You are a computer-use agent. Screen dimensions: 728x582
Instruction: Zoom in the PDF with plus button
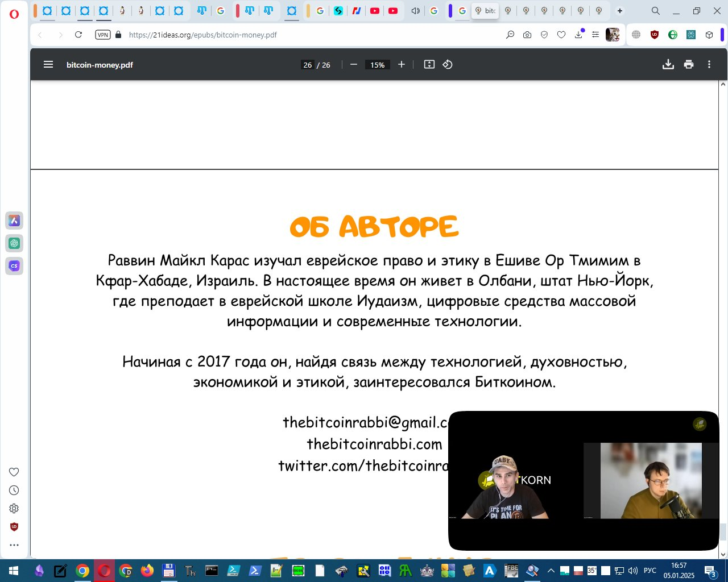[x=402, y=65]
